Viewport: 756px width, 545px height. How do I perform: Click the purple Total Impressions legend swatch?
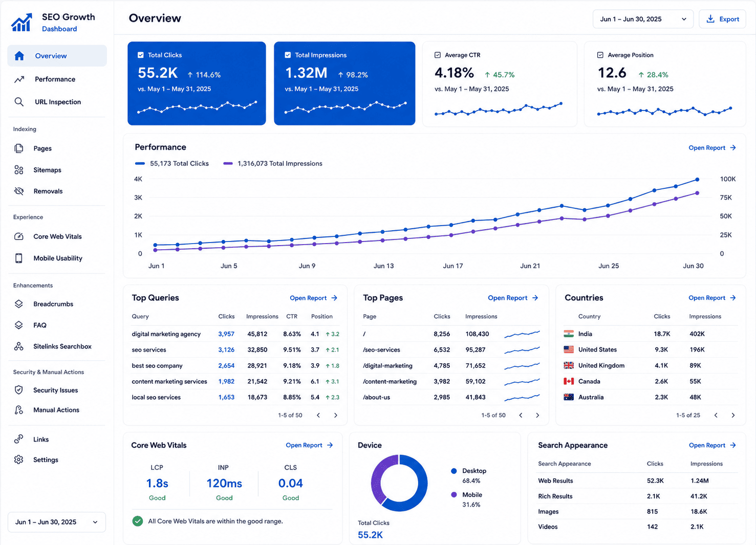click(x=228, y=164)
